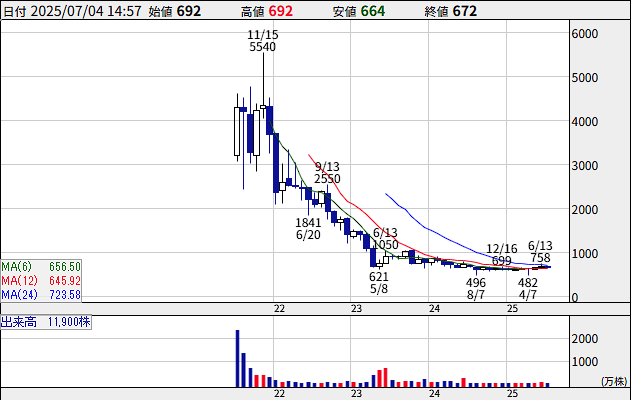Click year 22 on the volume chart axis
631x400 pixels.
tap(279, 394)
